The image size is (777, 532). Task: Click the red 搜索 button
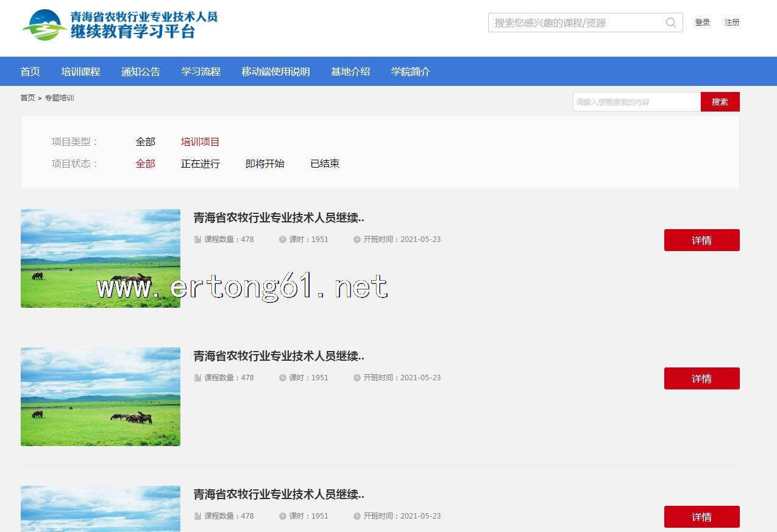tap(720, 102)
